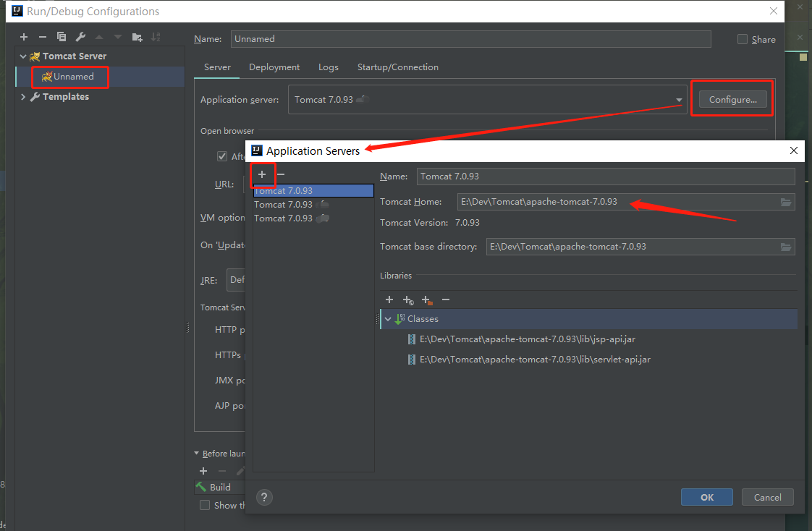Copy the selected run configuration

point(61,37)
